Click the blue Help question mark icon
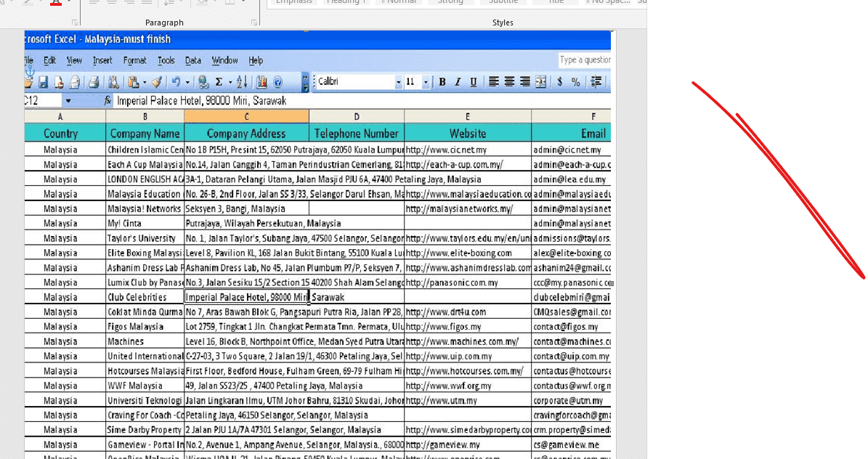 [278, 82]
